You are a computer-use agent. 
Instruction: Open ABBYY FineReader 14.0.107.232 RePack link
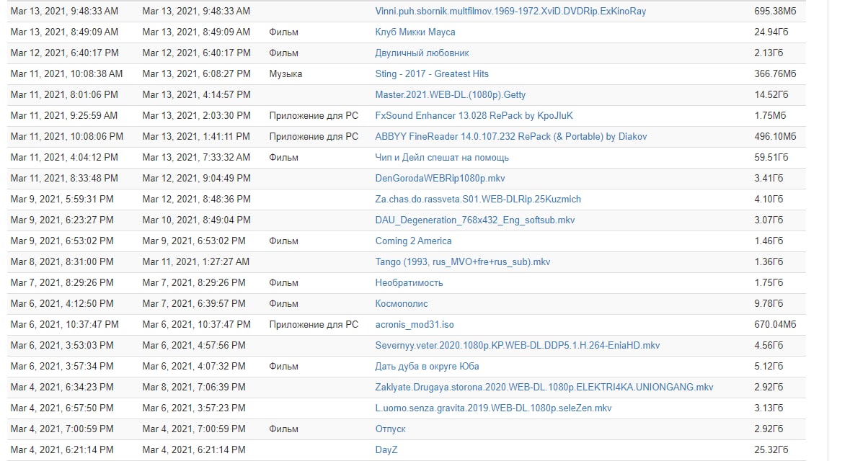pos(511,137)
